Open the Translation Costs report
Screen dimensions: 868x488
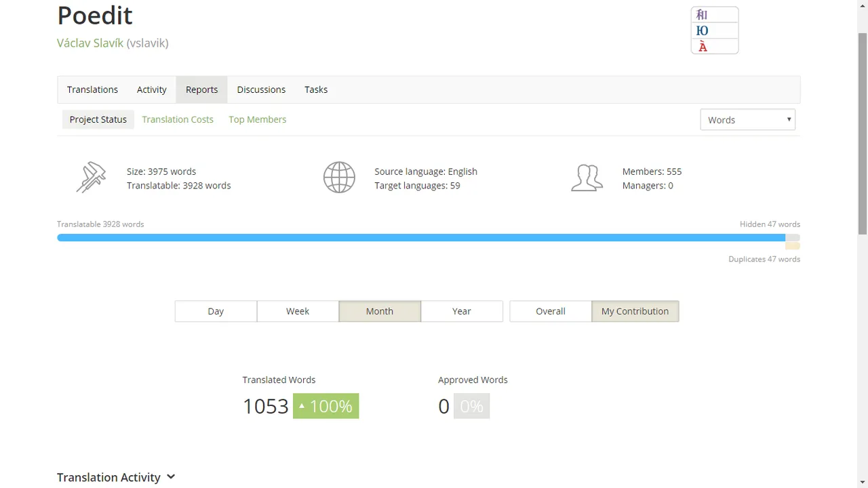click(x=178, y=119)
